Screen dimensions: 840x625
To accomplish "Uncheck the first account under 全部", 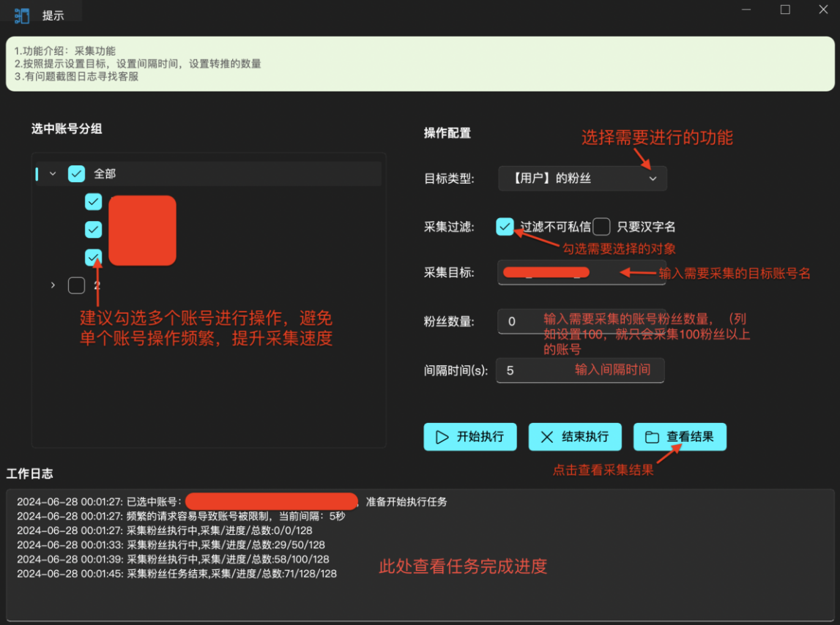I will click(x=93, y=201).
